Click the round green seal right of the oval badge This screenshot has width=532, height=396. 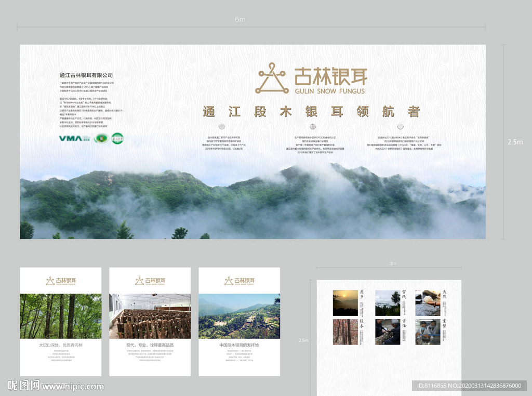117,138
